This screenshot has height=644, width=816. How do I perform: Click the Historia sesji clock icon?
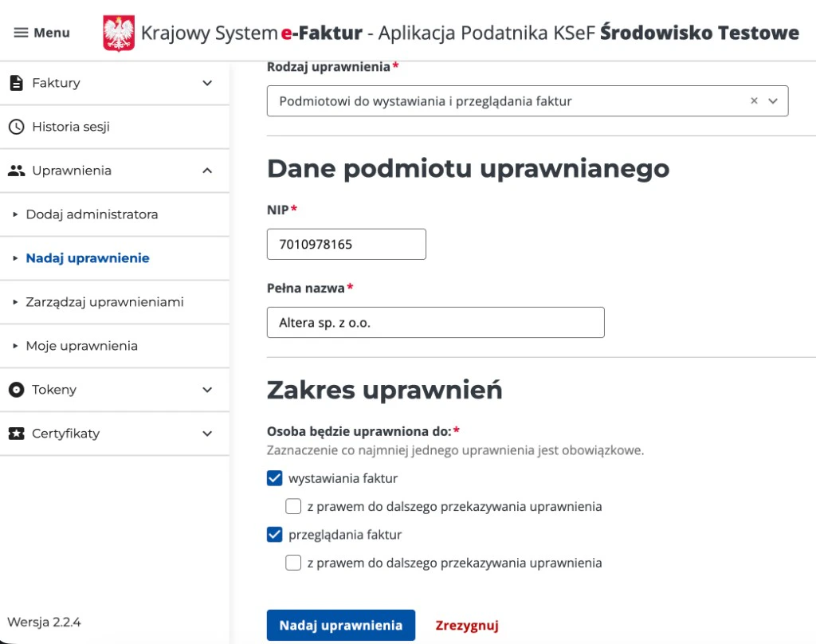tap(17, 127)
